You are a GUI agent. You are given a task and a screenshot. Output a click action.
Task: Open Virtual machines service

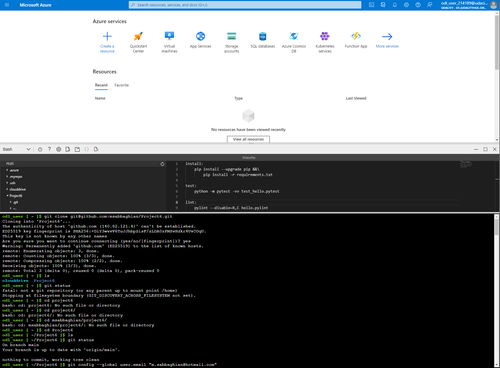[169, 42]
